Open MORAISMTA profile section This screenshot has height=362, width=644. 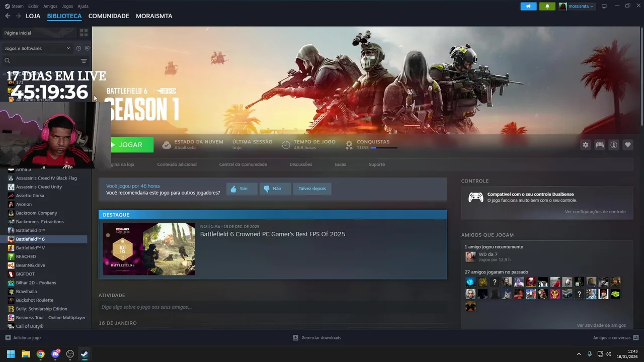[154, 16]
